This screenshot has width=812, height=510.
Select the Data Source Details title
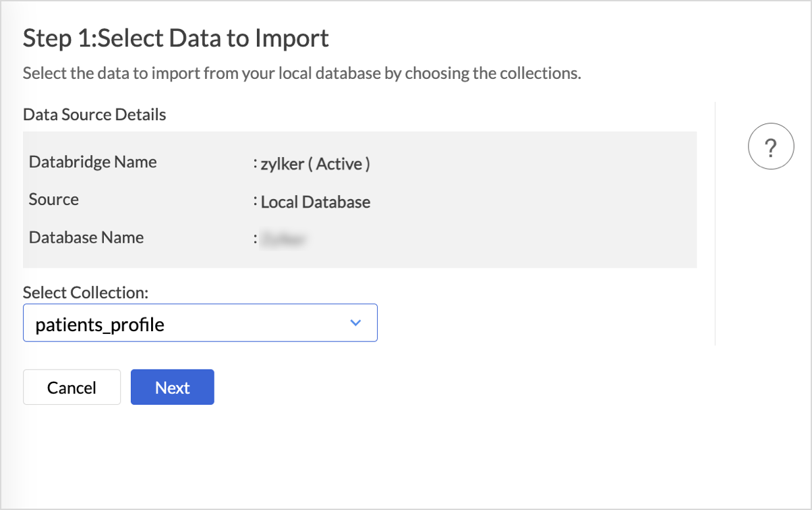click(94, 115)
